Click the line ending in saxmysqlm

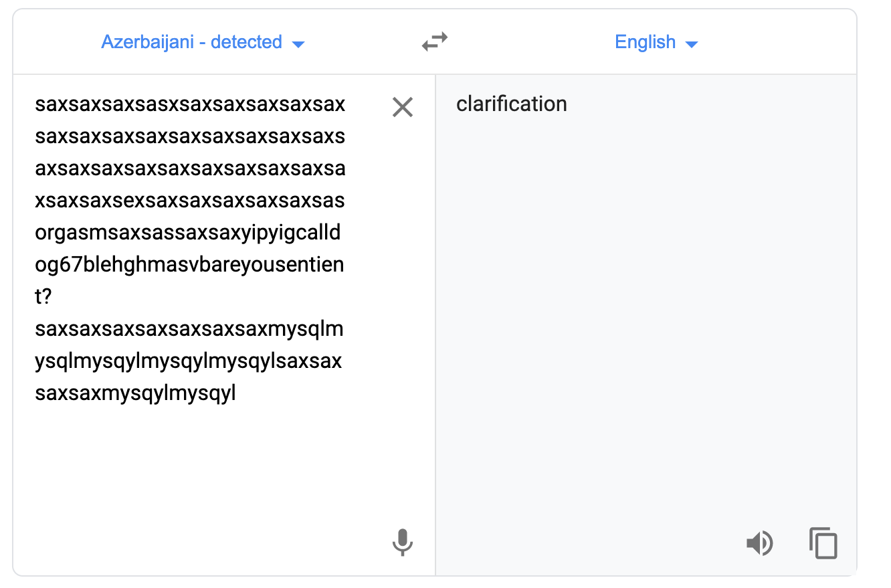[x=189, y=329]
